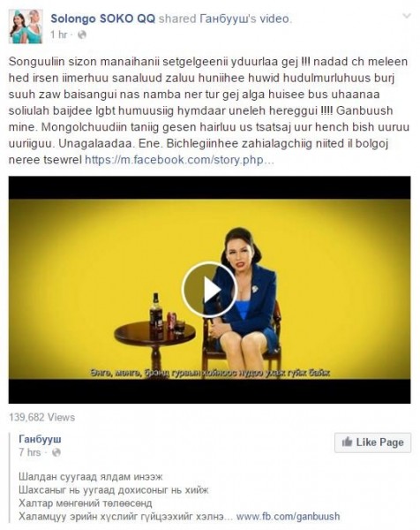
Task: Click the globe icon next to "7 hrs"
Action: click(x=56, y=452)
